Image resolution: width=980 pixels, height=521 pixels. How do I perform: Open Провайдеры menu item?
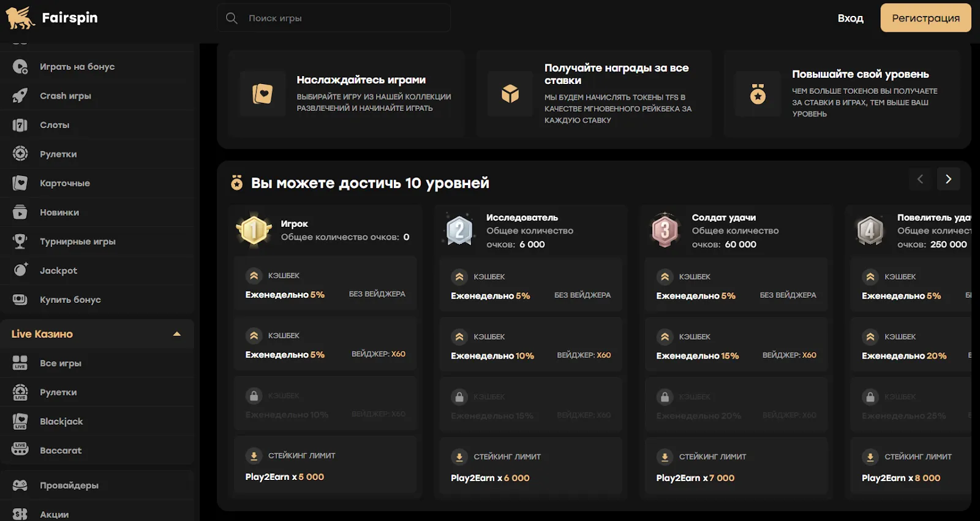pos(97,485)
